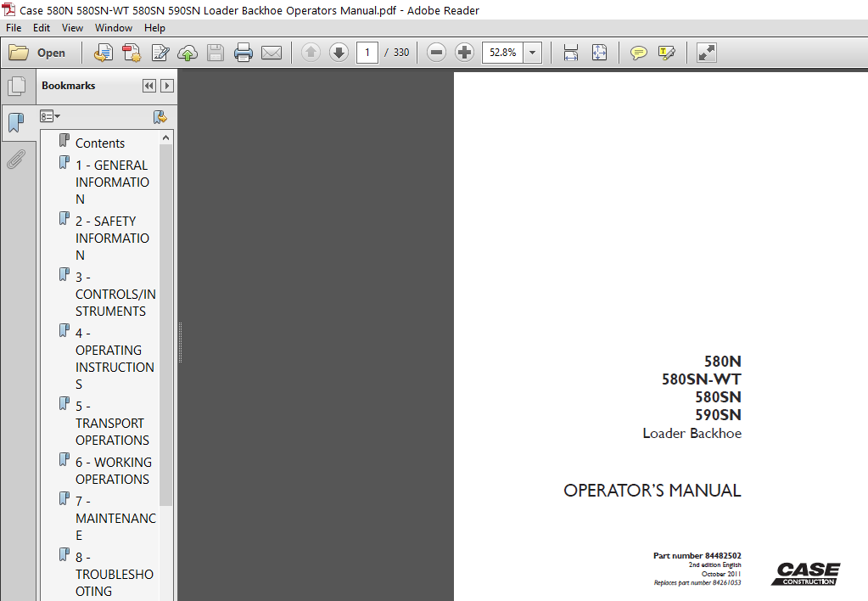The width and height of the screenshot is (868, 601).
Task: Click the cloud upload icon
Action: click(188, 53)
